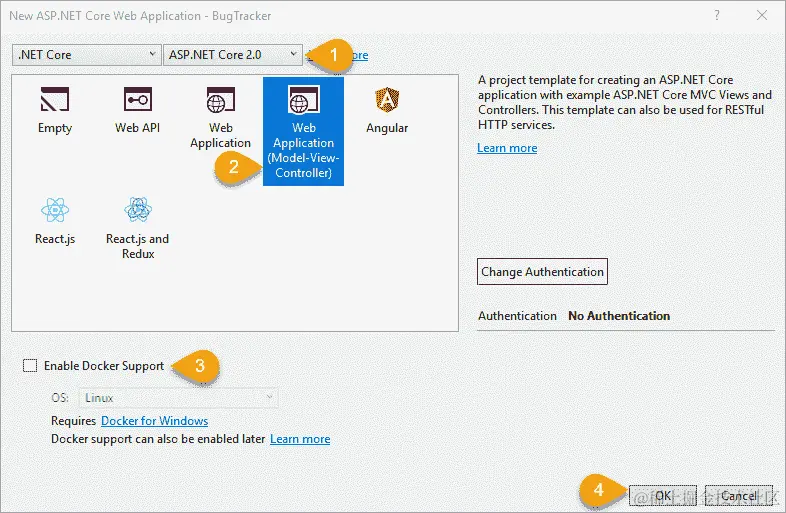
Task: Expand the ASP.NET Core 2.0 version dropdown
Action: click(233, 55)
